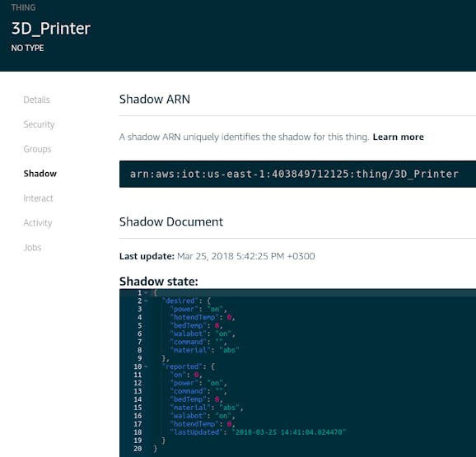Click line number 10 in the gutter
476x457 pixels.
click(x=138, y=366)
